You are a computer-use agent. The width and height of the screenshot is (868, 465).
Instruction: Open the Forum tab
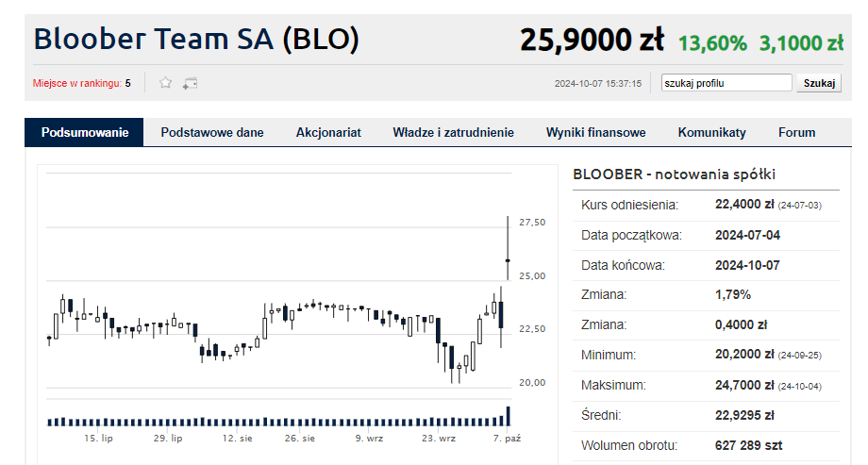point(796,133)
